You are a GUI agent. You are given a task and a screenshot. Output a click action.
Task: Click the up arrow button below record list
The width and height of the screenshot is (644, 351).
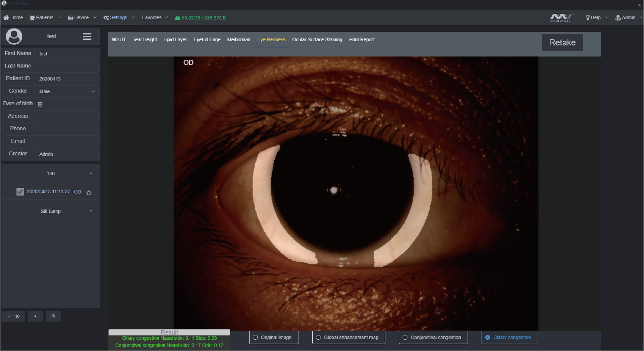[x=35, y=316]
